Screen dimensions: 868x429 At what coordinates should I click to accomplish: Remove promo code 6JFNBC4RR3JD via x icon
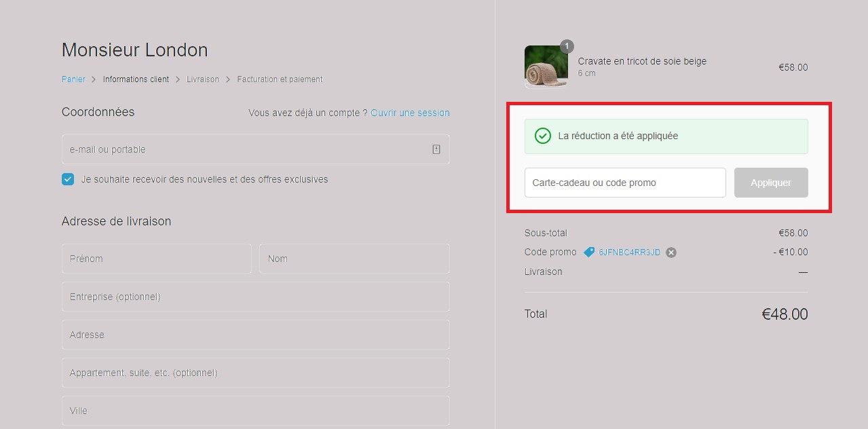(x=671, y=253)
